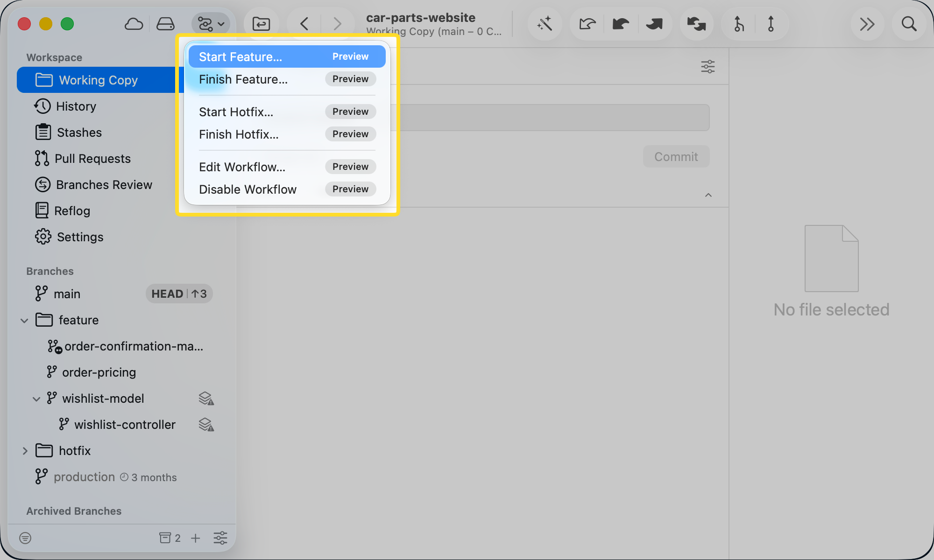The height and width of the screenshot is (560, 934).
Task: Click the Rebase toolbar icon
Action: click(771, 24)
